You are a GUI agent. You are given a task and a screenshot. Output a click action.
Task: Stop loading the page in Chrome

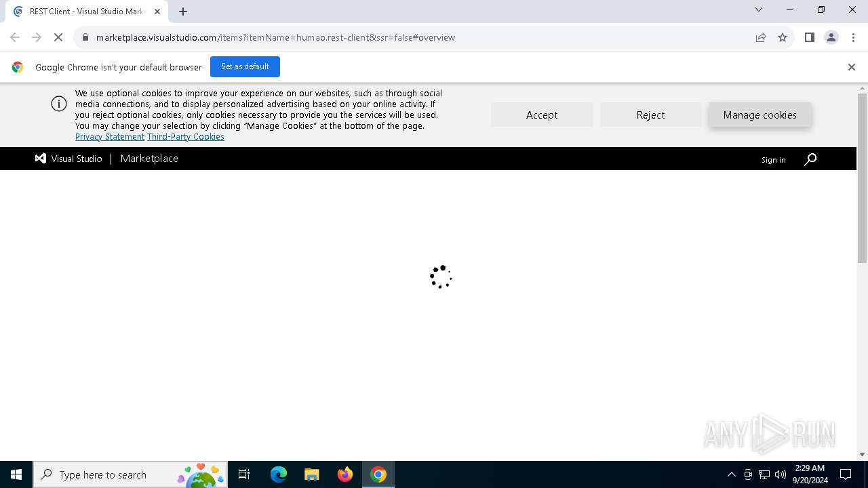[58, 37]
